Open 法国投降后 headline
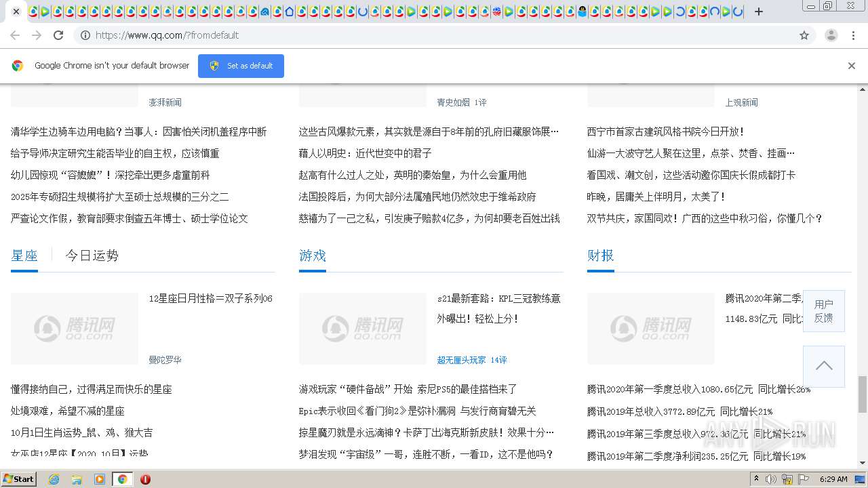The height and width of the screenshot is (488, 868). (418, 197)
